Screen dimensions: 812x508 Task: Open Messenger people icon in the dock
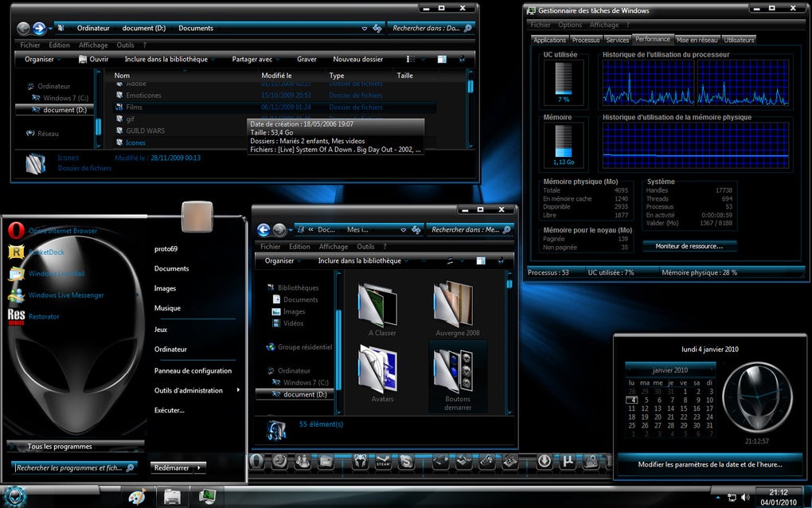[303, 460]
